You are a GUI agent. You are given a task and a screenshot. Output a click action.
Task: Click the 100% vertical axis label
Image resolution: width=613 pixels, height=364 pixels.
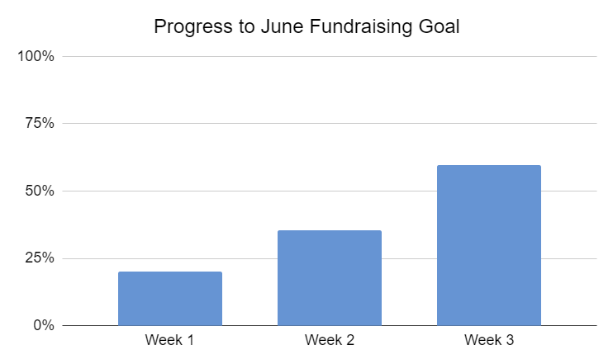tap(37, 57)
